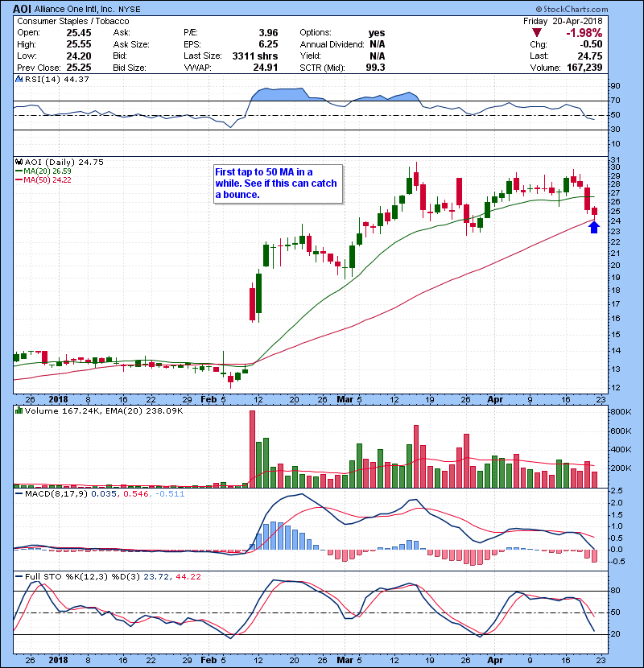Click the P/E value 3.96
The image size is (644, 668).
[268, 33]
